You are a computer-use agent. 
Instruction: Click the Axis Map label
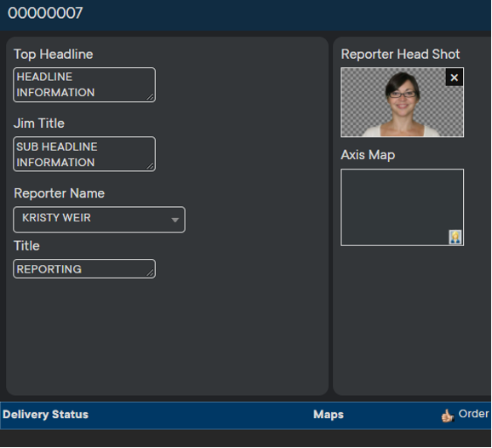click(x=368, y=155)
